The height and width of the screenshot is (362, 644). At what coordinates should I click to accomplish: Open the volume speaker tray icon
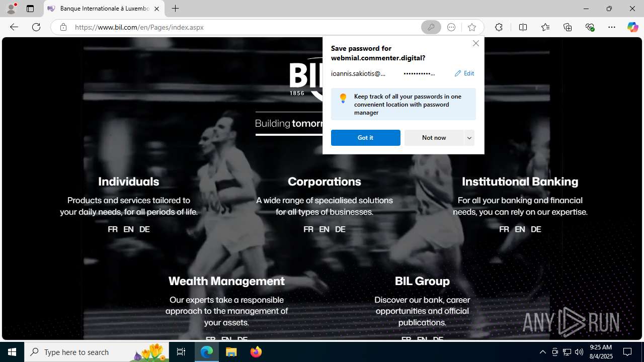pos(579,352)
